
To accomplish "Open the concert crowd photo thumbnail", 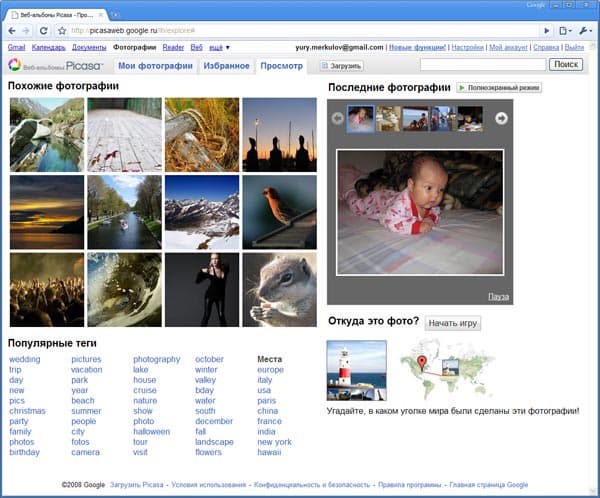I will (x=47, y=290).
